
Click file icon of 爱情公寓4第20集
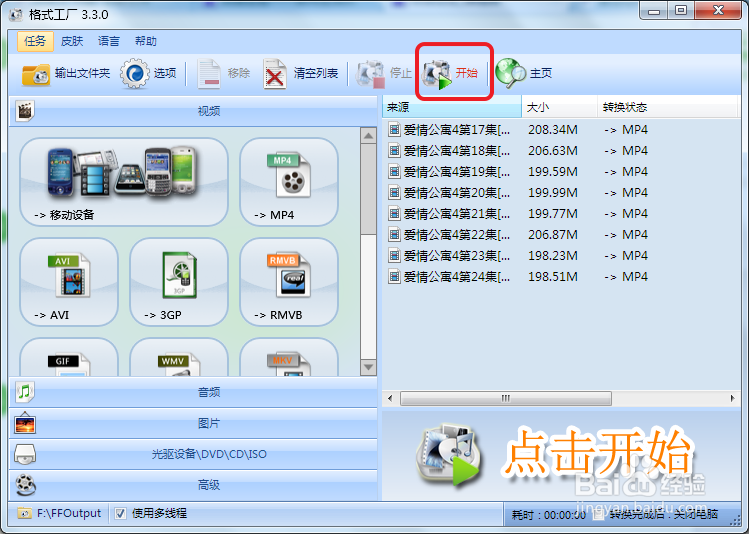tap(394, 192)
